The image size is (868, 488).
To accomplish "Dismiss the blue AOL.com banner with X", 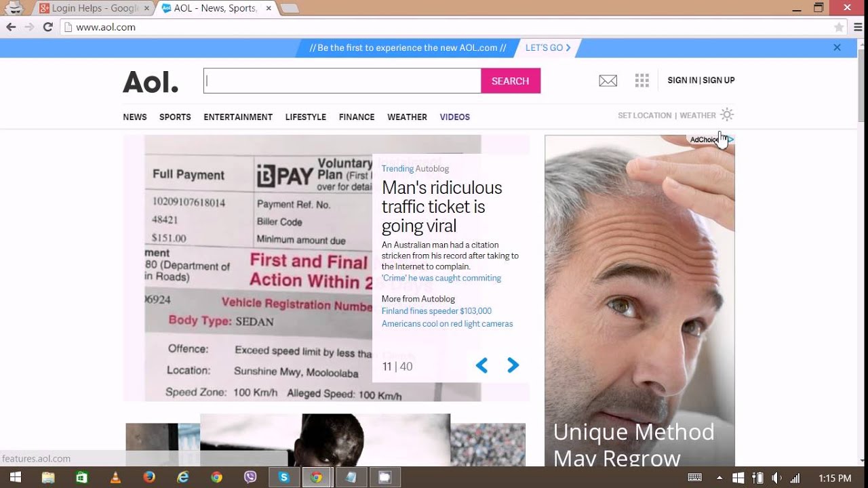I will coord(837,47).
